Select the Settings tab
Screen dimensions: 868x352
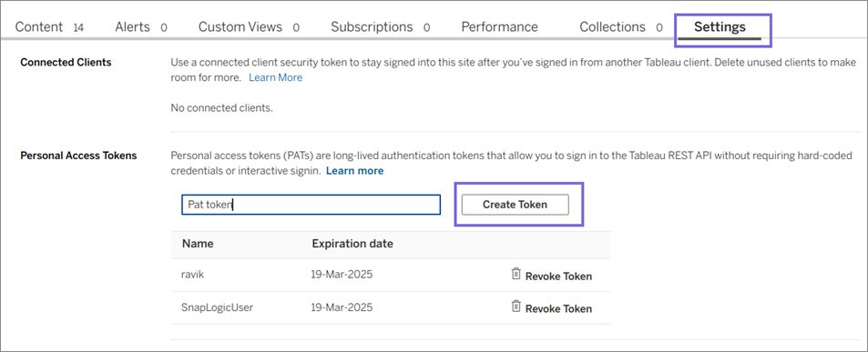pos(720,27)
